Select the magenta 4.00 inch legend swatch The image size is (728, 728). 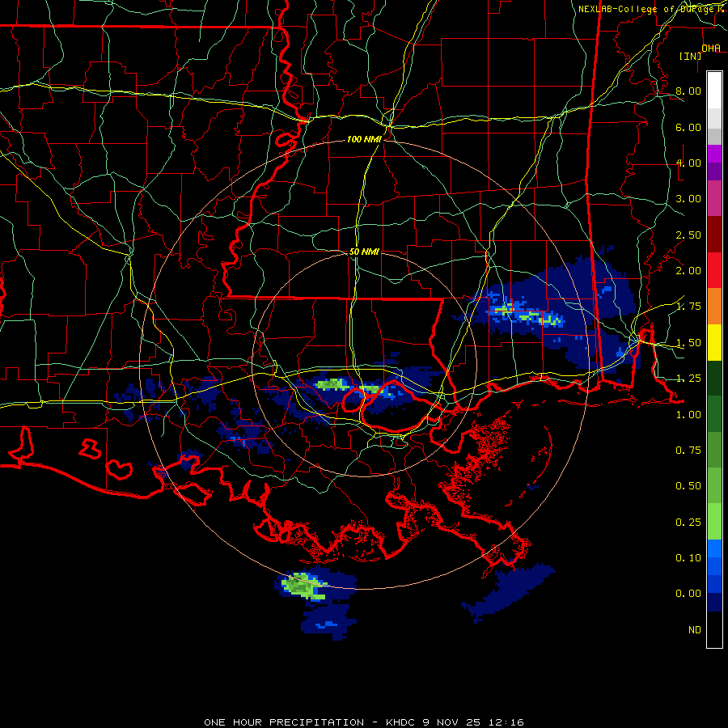point(714,154)
